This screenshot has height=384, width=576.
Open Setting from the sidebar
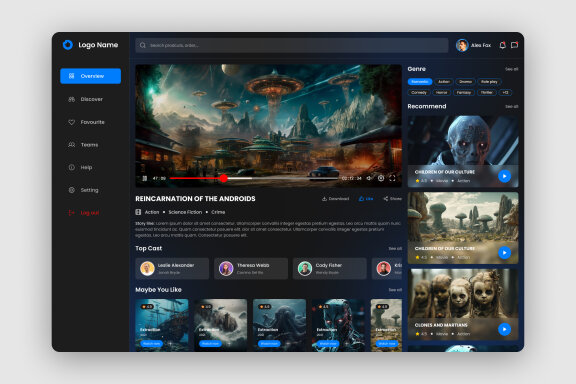point(89,190)
